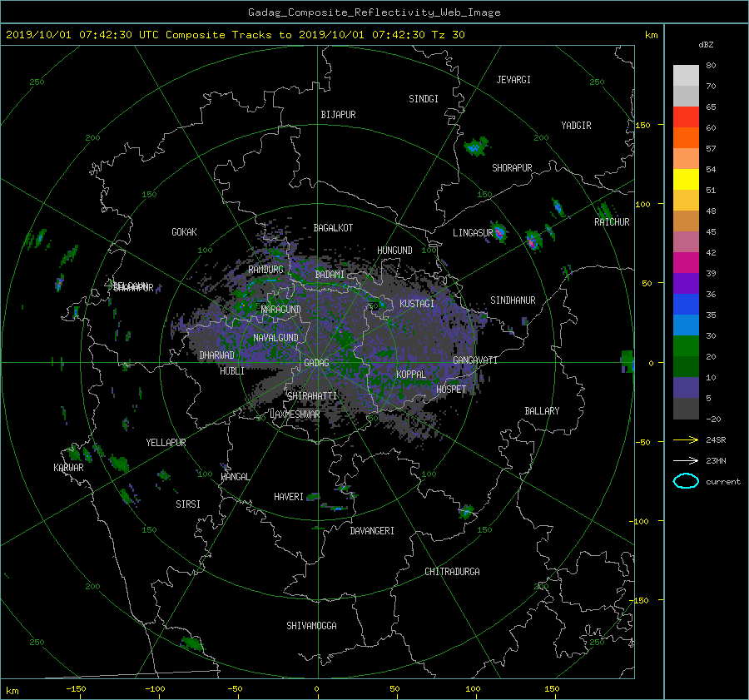The height and width of the screenshot is (700, 749).
Task: Click the SHORAPUR city label
Action: (512, 168)
